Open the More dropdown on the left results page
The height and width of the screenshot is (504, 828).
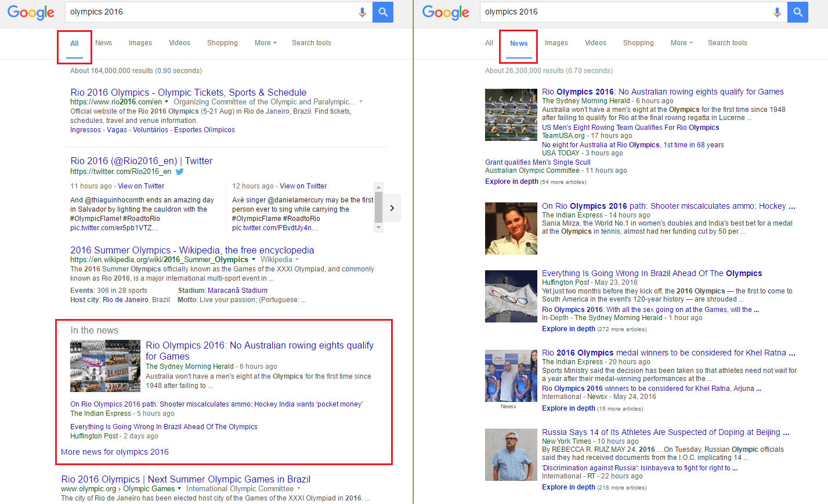[x=265, y=42]
